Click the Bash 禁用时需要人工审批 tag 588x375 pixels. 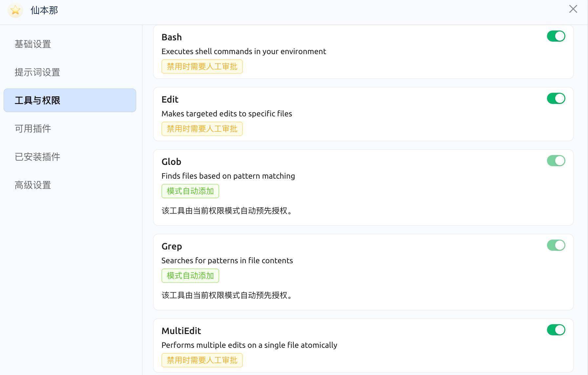tap(202, 67)
